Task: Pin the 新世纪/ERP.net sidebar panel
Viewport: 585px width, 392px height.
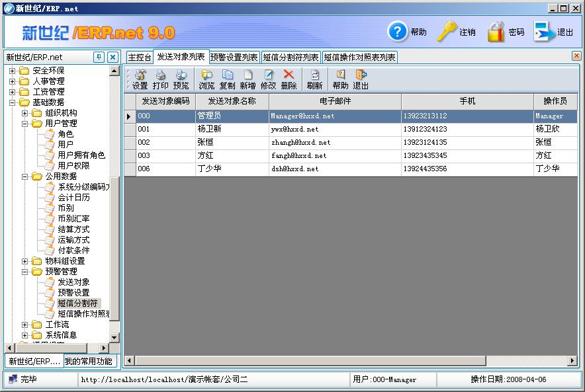Action: [99, 57]
